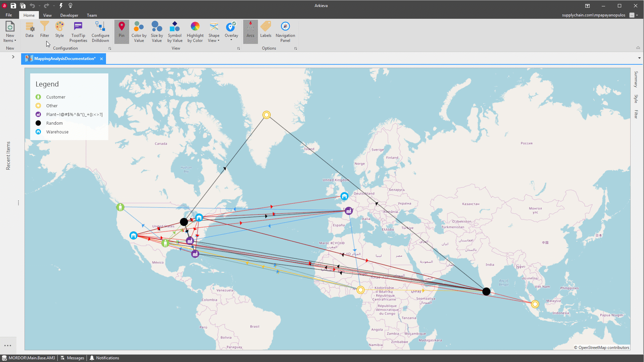Open the Notifications panel
Screen dimensions: 644x362
point(104,358)
